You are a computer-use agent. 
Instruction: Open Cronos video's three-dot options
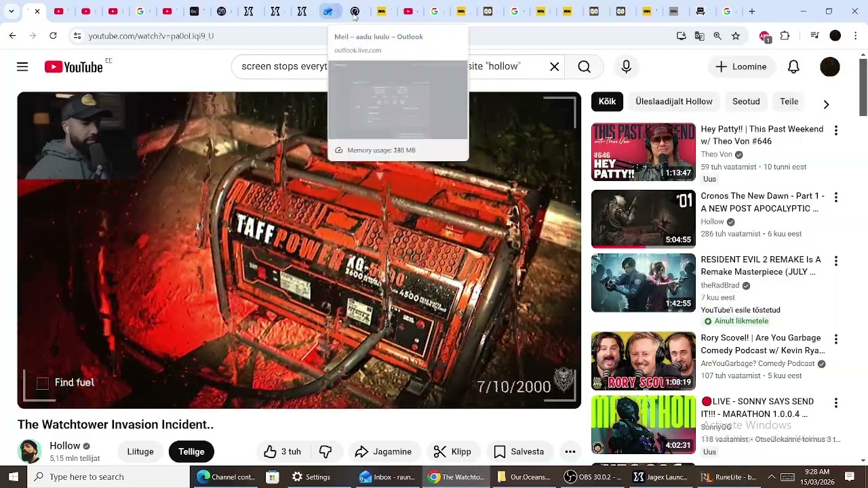835,197
